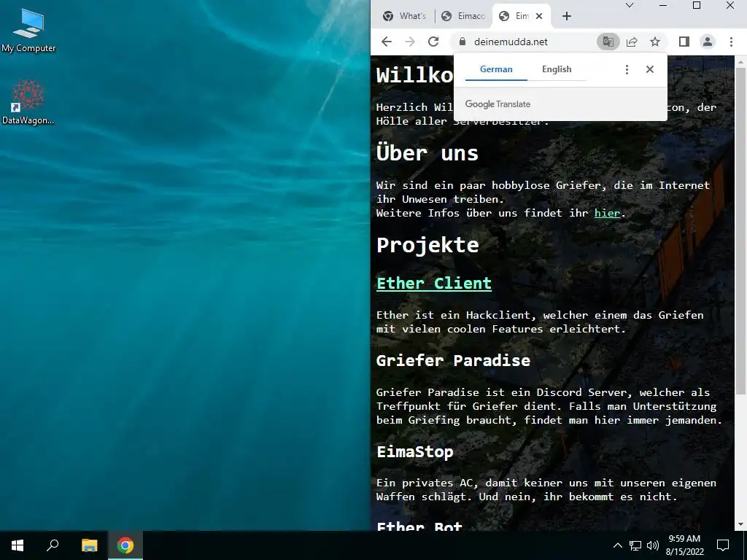
Task: Minimize the Chrome window
Action: [x=662, y=5]
